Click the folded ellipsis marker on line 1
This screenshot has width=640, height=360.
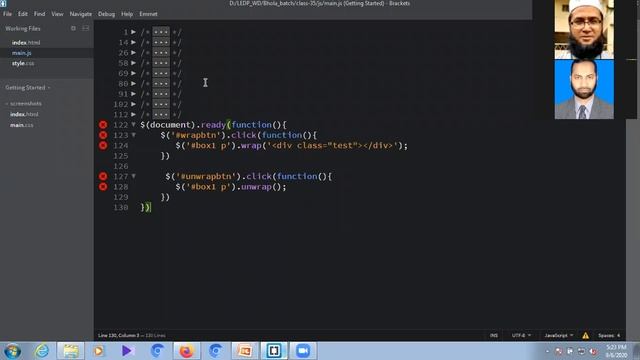coord(161,32)
